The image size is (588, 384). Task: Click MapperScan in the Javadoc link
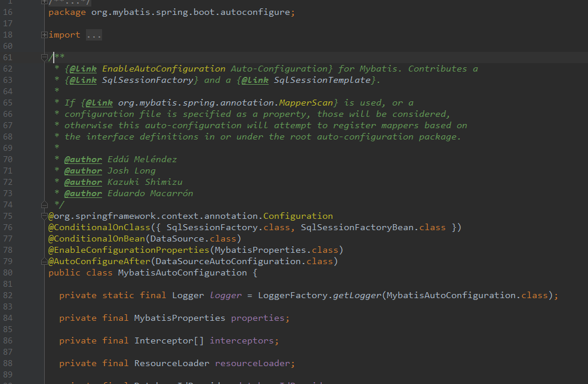click(306, 103)
